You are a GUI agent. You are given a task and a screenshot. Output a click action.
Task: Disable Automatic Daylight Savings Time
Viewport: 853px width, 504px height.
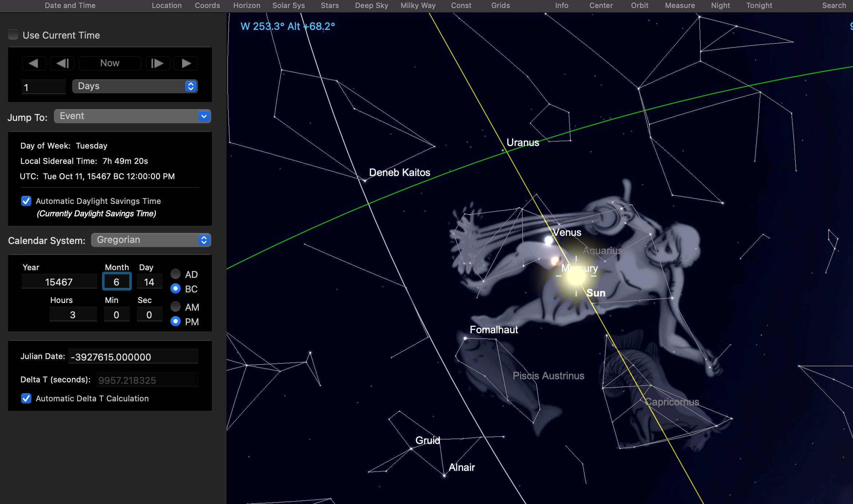(x=26, y=201)
